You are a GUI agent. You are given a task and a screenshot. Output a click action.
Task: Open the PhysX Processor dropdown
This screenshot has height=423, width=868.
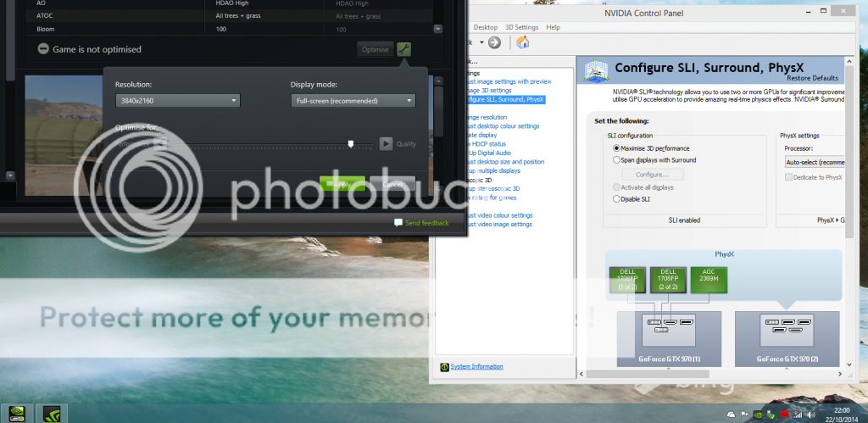point(814,161)
